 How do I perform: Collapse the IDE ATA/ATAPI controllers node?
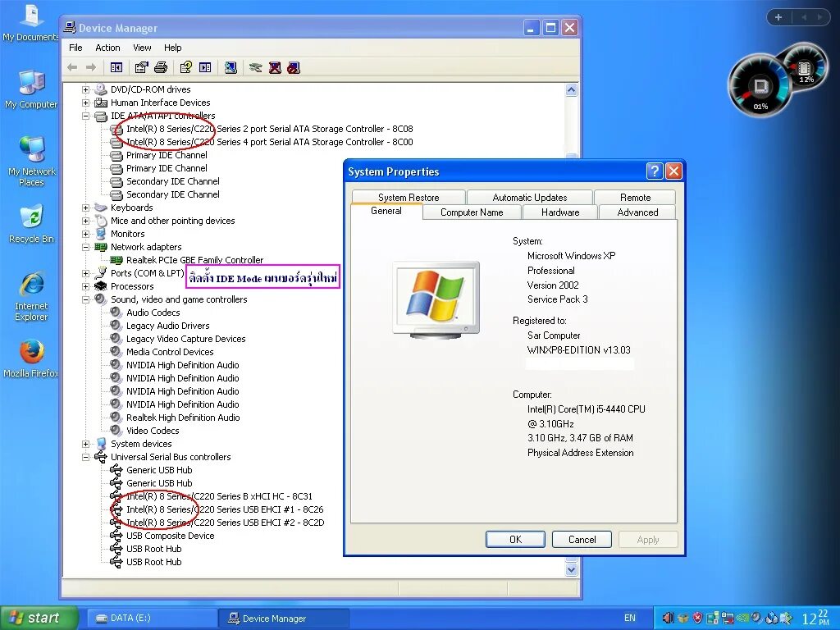point(85,116)
